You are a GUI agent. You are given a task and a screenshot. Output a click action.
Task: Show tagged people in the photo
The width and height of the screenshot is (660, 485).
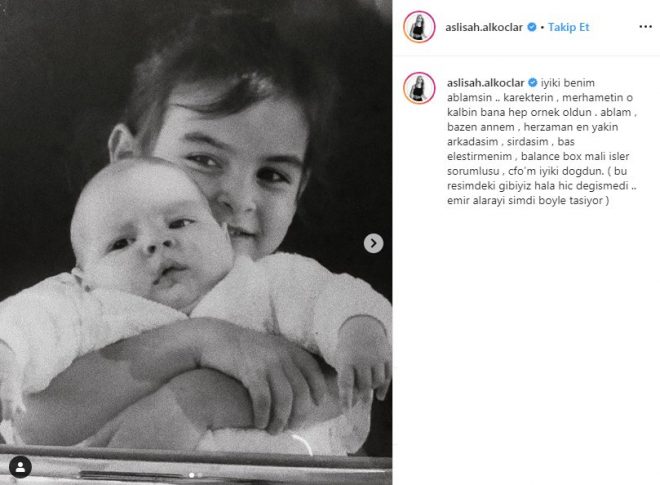pos(20,467)
